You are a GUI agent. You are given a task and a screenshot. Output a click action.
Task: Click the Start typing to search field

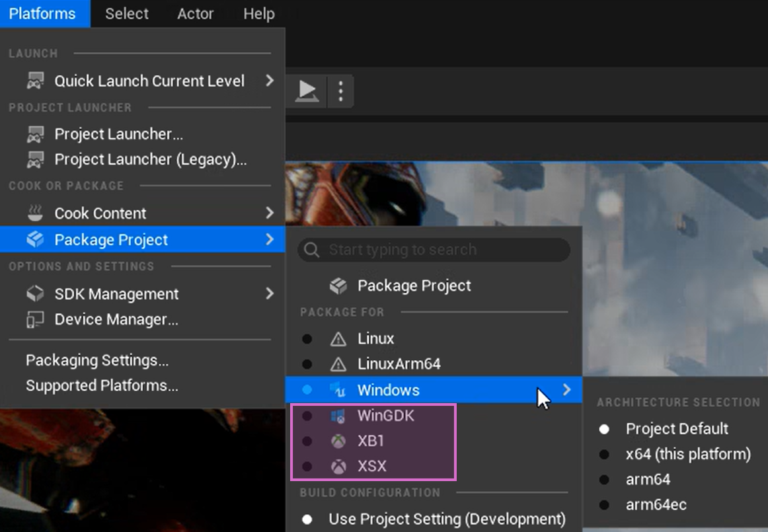433,250
